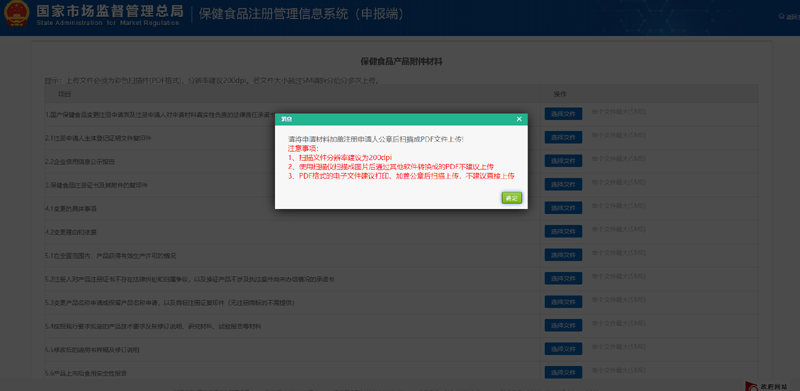Choose file for 4.2 变更理由和依据

point(563,231)
